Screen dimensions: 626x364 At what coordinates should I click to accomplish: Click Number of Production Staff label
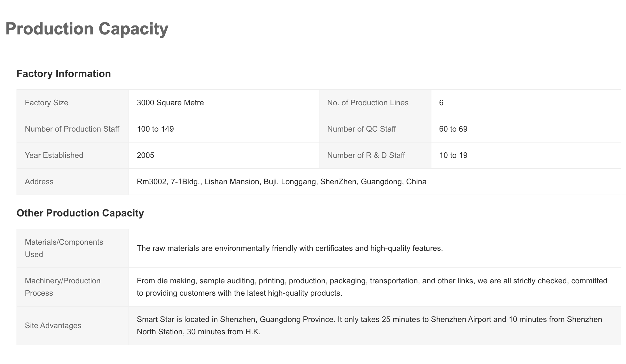72,129
